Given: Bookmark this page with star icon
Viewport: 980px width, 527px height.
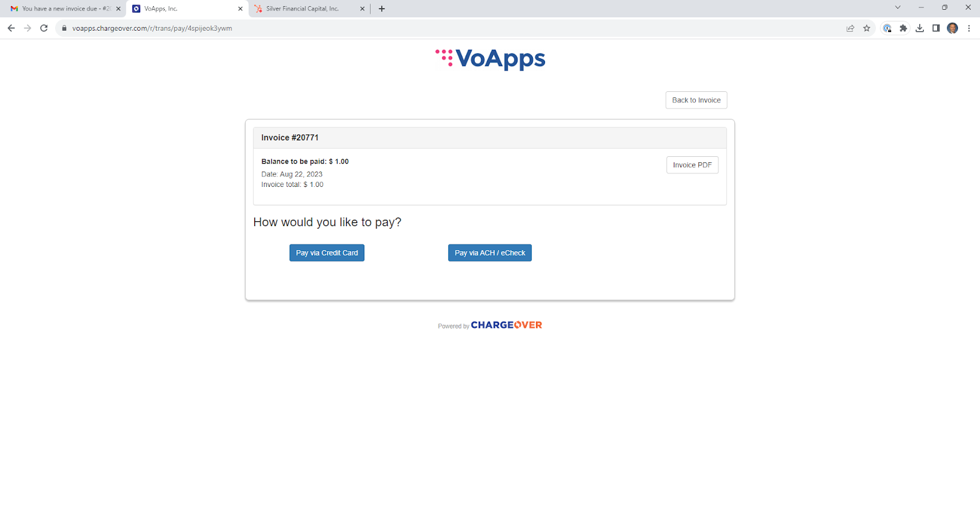Looking at the screenshot, I should click(867, 28).
